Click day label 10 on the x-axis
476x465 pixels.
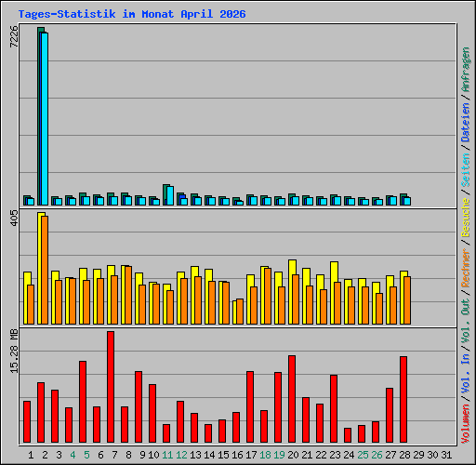point(153,455)
